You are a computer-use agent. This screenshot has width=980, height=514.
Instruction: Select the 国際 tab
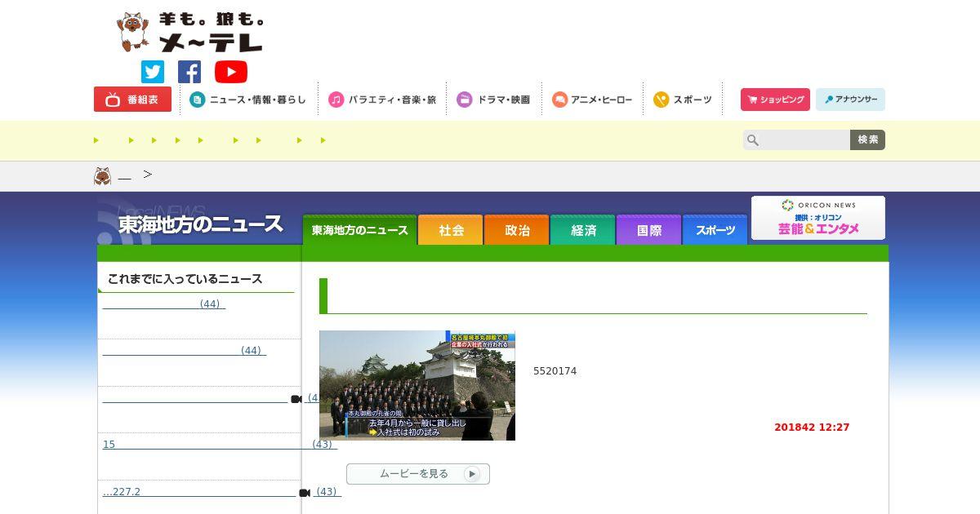coord(649,230)
